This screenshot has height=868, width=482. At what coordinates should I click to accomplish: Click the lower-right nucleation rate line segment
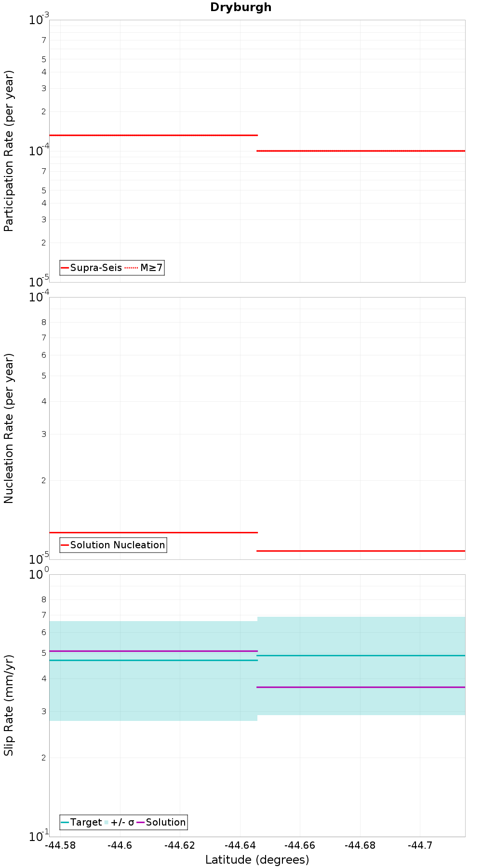(x=361, y=551)
